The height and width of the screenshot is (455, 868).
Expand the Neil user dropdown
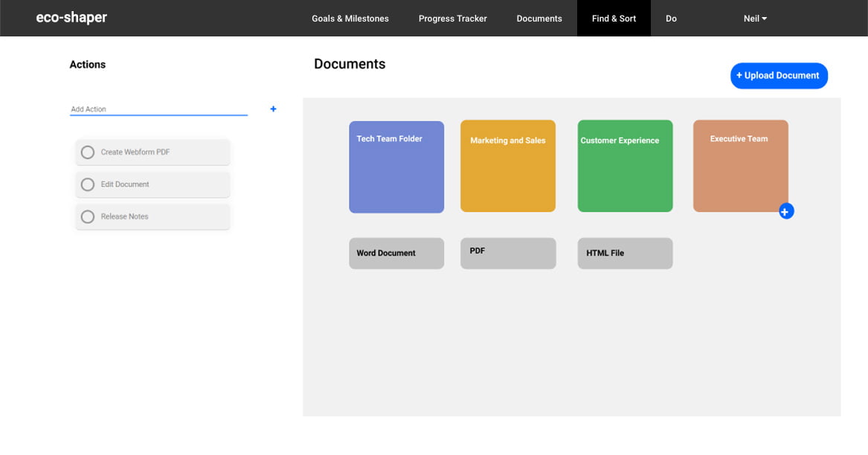click(755, 19)
